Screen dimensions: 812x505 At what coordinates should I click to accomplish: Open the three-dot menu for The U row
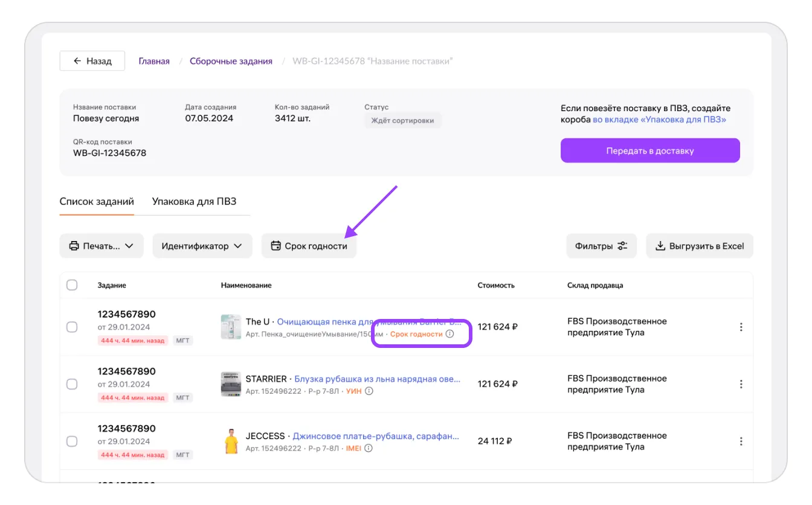click(x=741, y=327)
